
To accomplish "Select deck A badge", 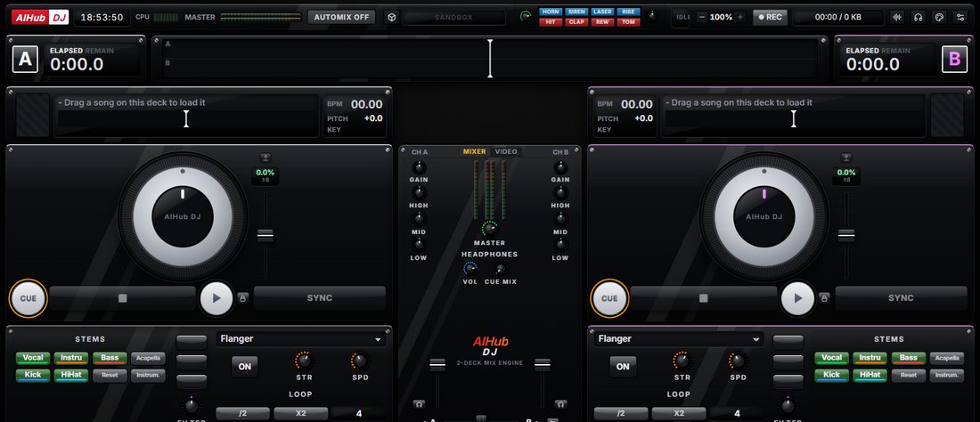I will [25, 60].
